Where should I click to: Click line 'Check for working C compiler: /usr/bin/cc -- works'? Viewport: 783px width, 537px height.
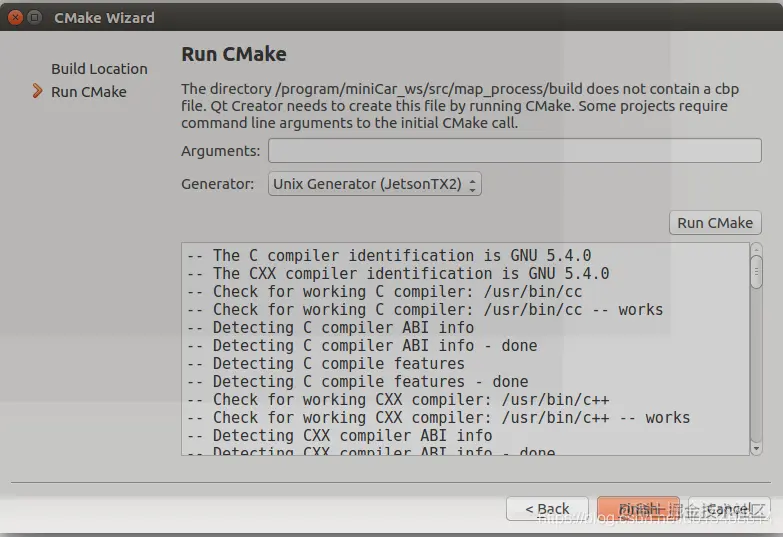click(x=425, y=310)
